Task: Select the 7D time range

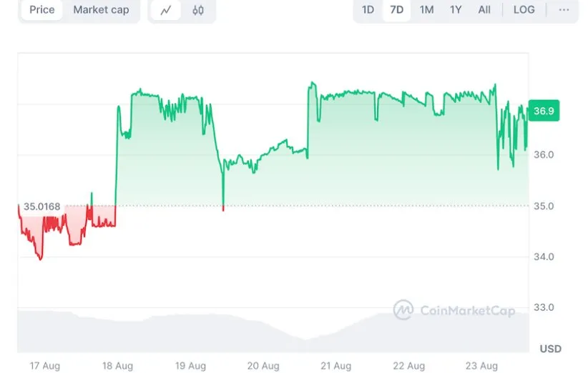Action: (x=396, y=10)
